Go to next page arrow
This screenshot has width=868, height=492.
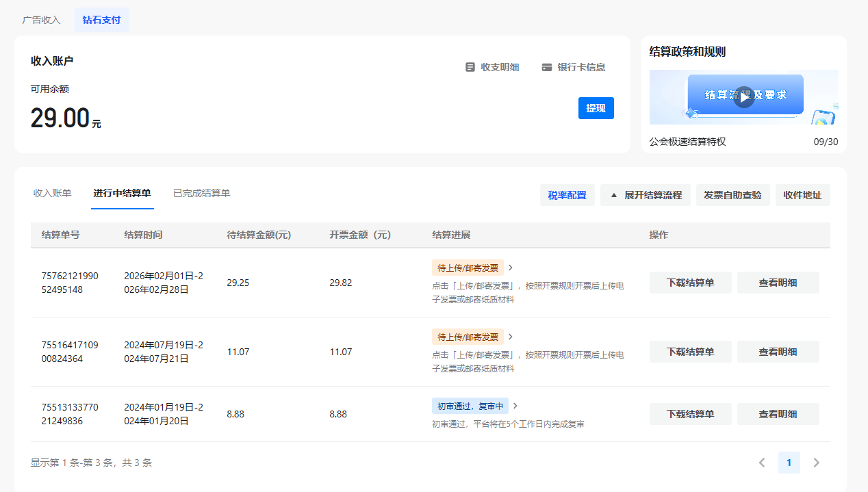coord(816,463)
